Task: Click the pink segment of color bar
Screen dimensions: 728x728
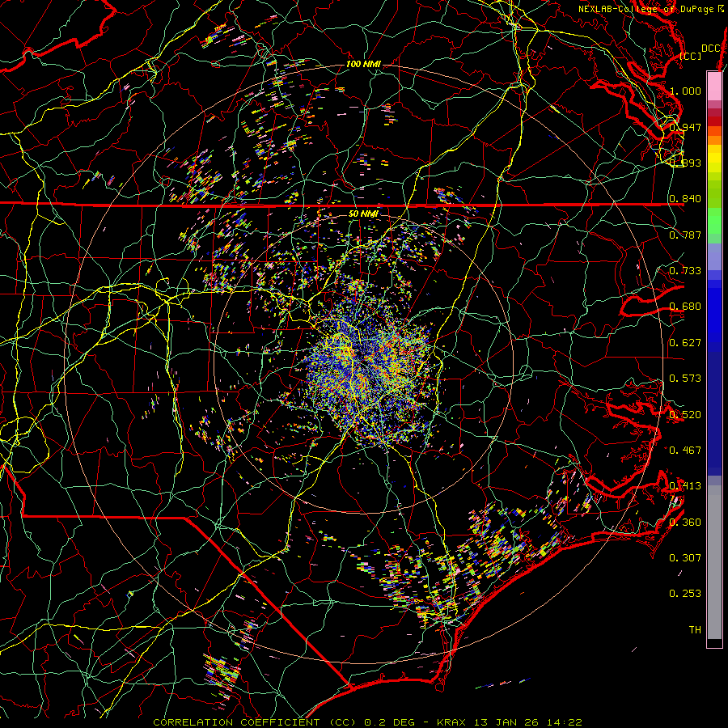Action: 714,86
